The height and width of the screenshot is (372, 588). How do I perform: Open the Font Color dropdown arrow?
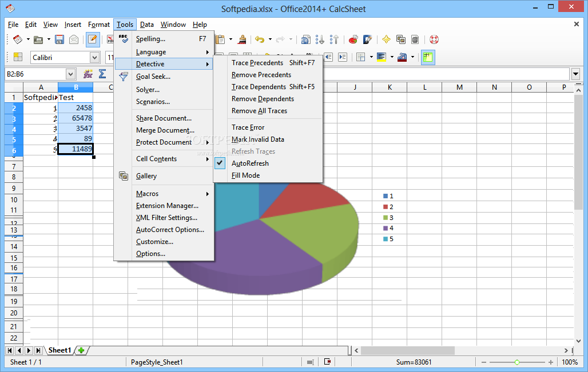412,57
